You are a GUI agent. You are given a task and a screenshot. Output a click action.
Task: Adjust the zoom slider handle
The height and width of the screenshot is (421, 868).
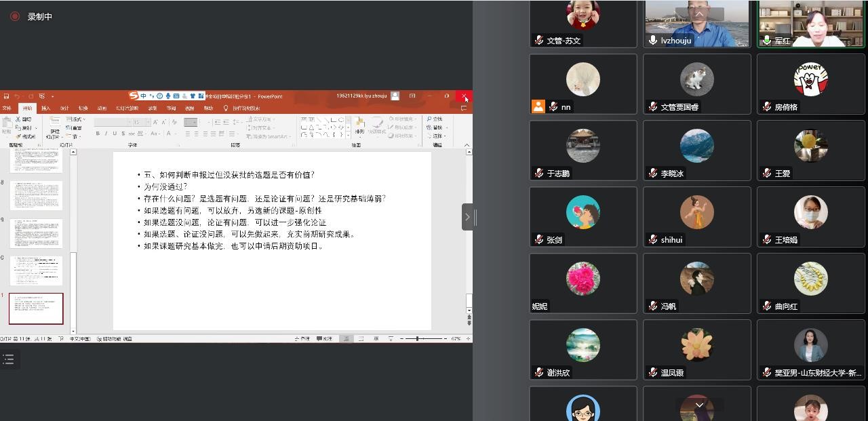(x=417, y=338)
